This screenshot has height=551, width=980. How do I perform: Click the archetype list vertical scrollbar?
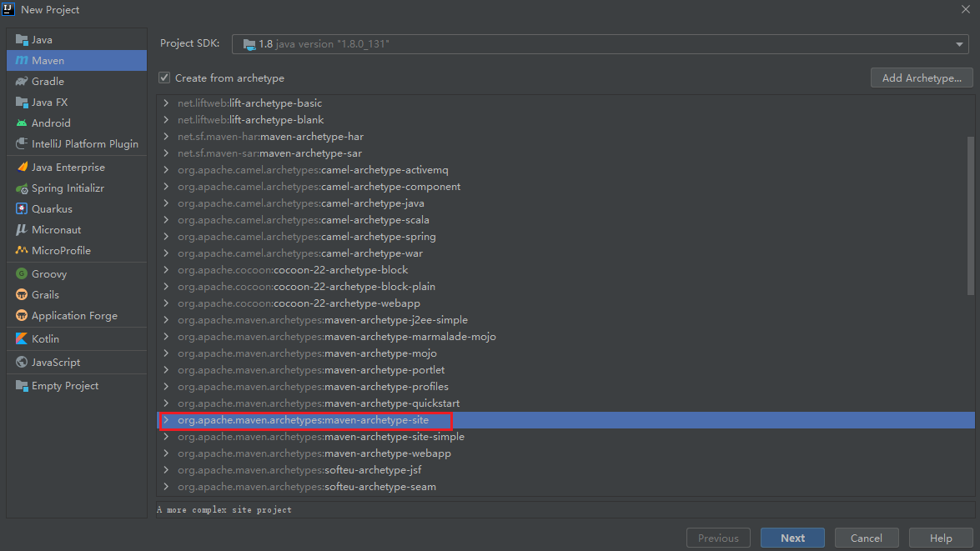click(x=971, y=216)
